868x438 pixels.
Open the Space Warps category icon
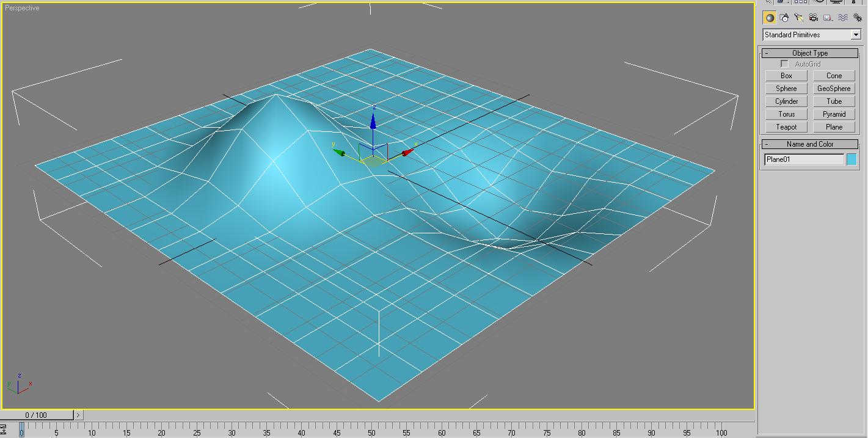click(x=843, y=18)
